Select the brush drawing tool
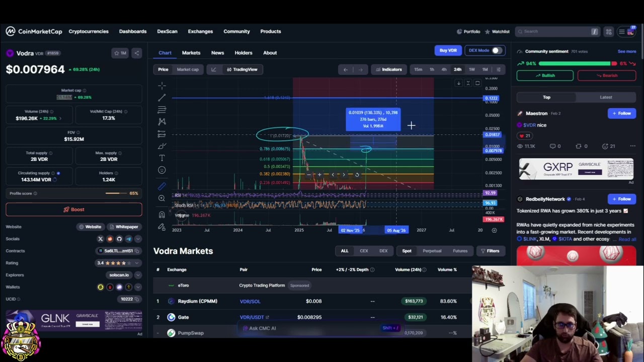Screen dimensions: 644x362 162,146
